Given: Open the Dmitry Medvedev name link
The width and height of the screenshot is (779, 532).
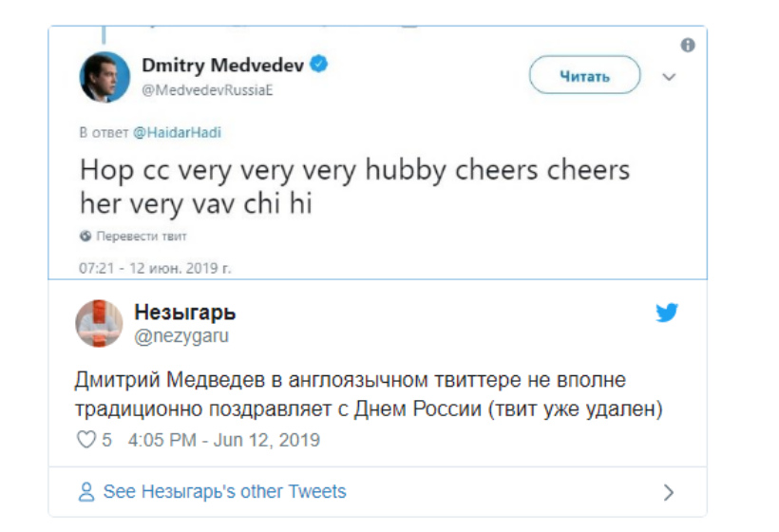Looking at the screenshot, I should pos(224,65).
